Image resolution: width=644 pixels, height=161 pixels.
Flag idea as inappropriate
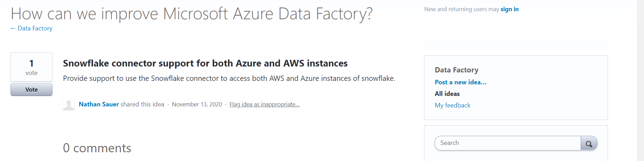click(x=264, y=104)
